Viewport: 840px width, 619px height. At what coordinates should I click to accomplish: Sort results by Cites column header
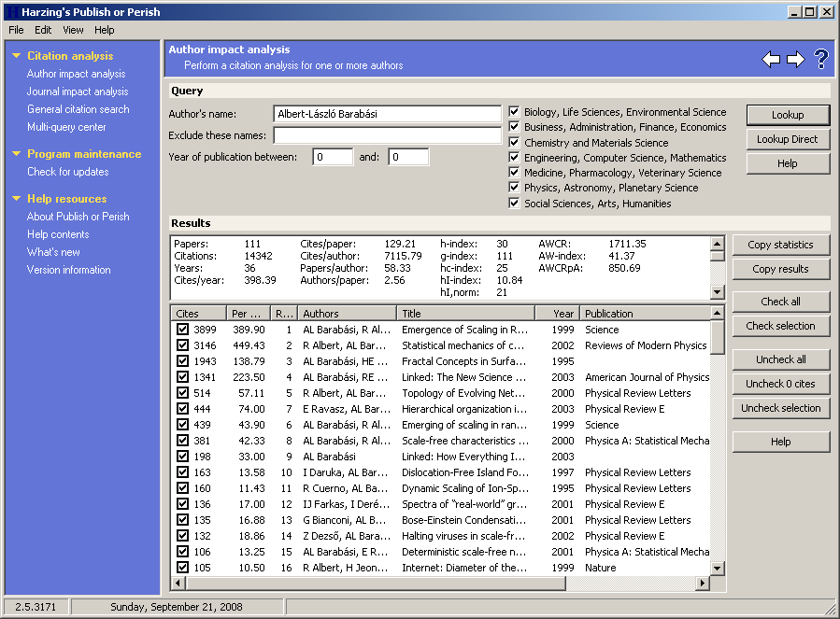pyautogui.click(x=199, y=314)
